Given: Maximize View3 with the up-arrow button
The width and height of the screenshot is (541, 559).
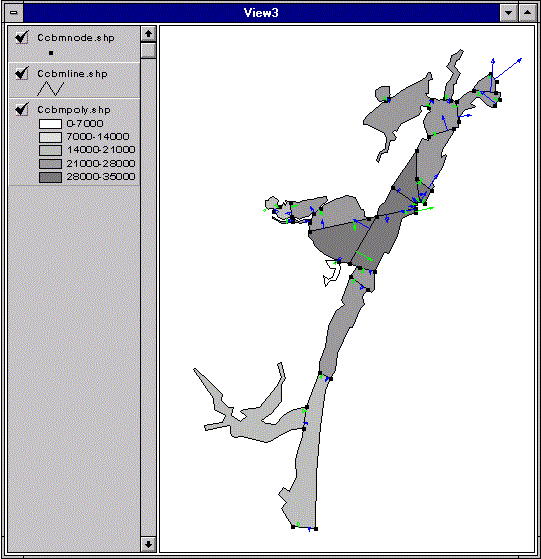Looking at the screenshot, I should point(527,13).
